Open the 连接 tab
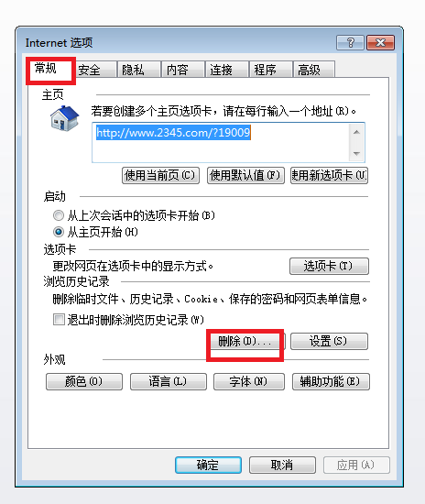Screen dimensions: 425x504 pyautogui.click(x=221, y=70)
